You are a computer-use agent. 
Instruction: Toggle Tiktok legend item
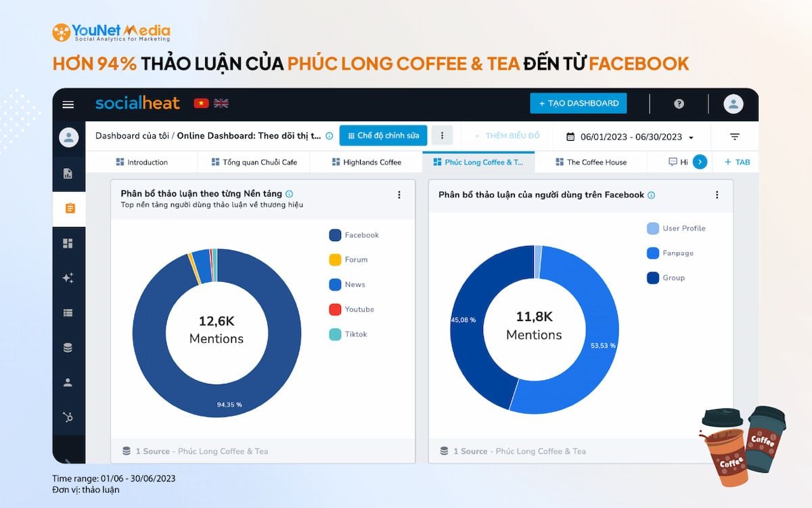[x=348, y=334]
